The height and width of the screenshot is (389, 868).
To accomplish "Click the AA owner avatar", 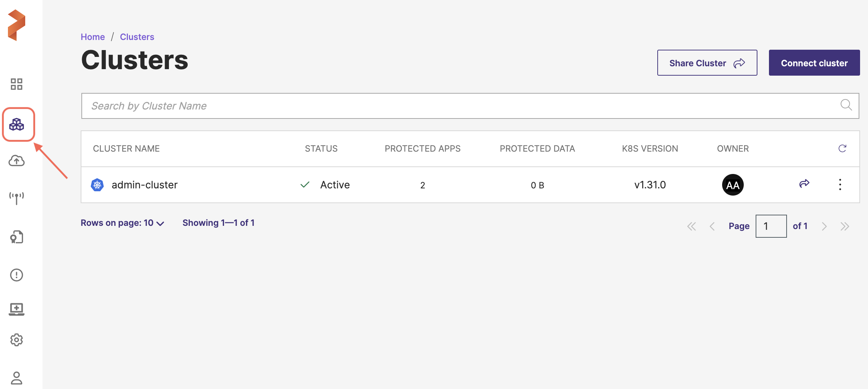I will click(733, 185).
